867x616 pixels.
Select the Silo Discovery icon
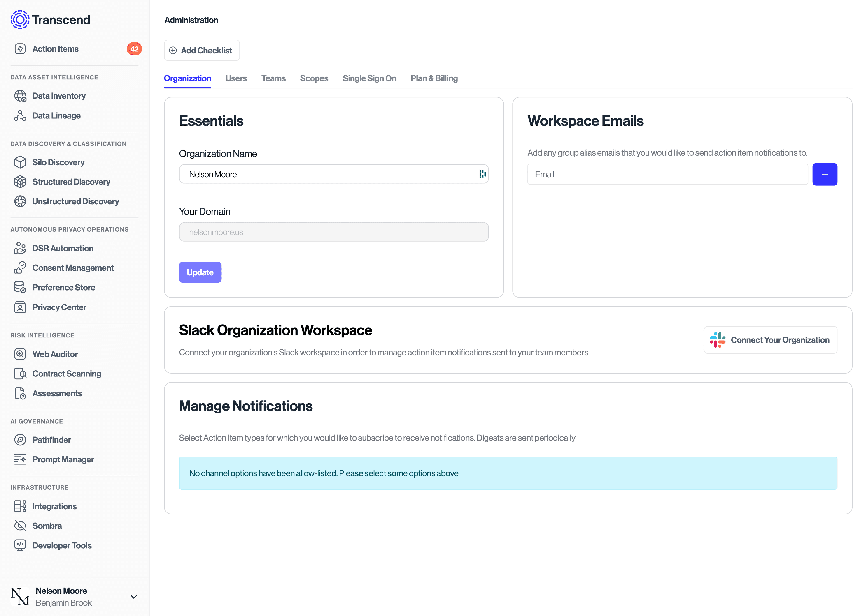pos(20,162)
